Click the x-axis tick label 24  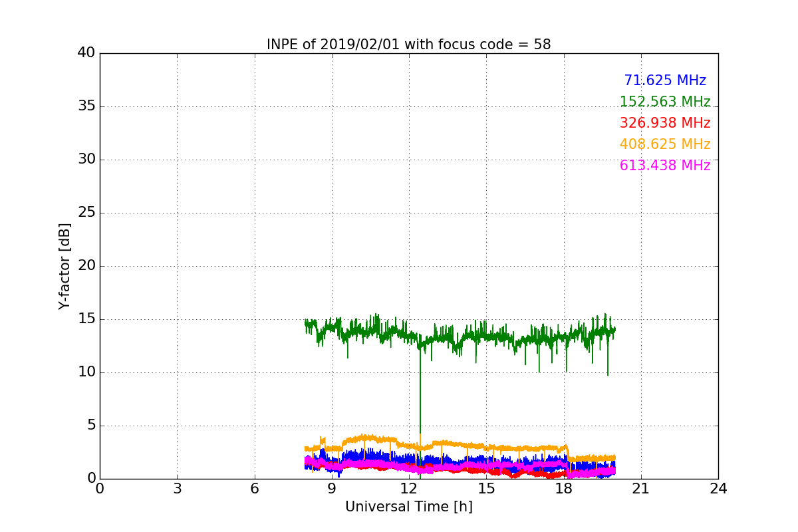pos(718,489)
